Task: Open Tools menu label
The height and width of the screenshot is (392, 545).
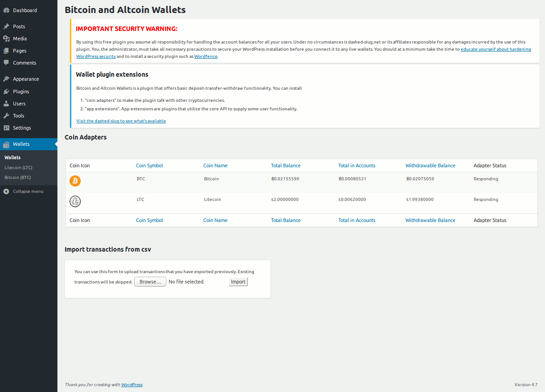Action: point(18,116)
